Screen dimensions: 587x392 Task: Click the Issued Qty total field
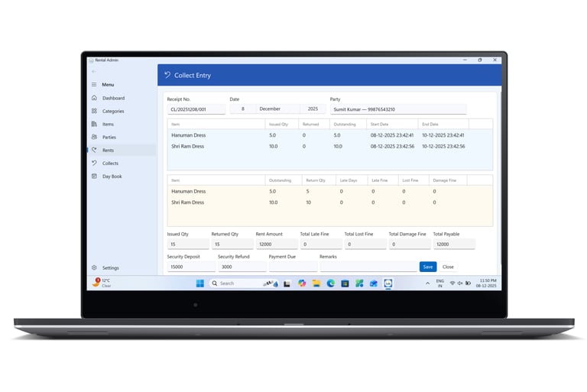tap(188, 244)
